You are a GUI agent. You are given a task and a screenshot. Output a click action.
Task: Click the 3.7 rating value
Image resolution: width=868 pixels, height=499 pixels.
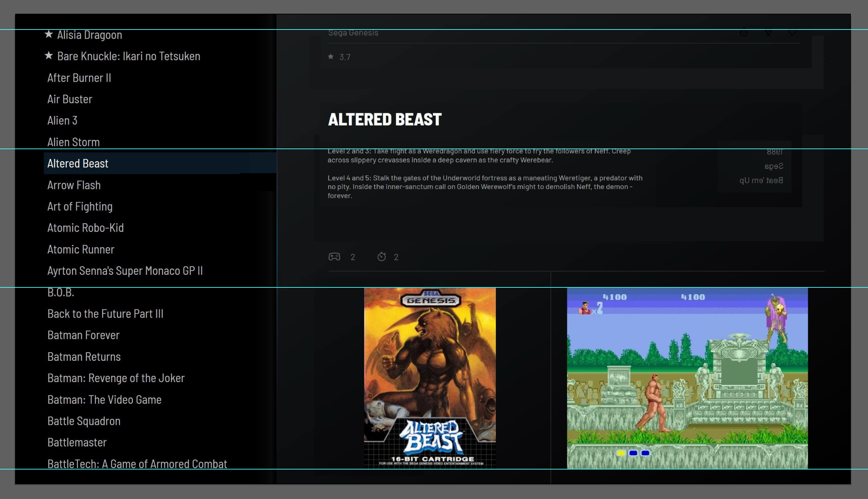click(345, 57)
